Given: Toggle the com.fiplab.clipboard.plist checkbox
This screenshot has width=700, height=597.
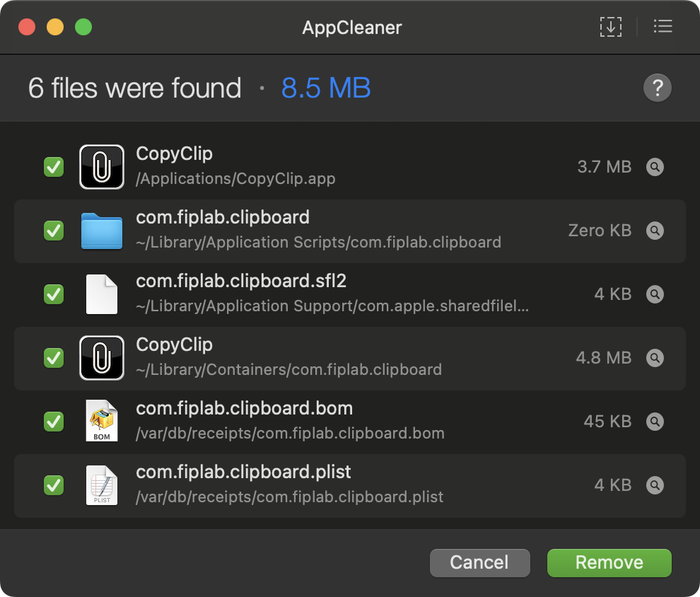Looking at the screenshot, I should pyautogui.click(x=54, y=486).
